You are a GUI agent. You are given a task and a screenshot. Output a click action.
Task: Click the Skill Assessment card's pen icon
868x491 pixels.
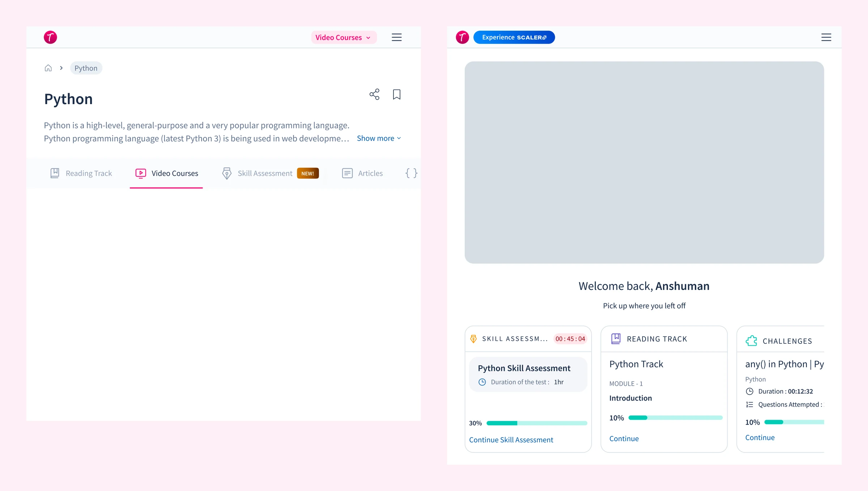click(x=473, y=339)
